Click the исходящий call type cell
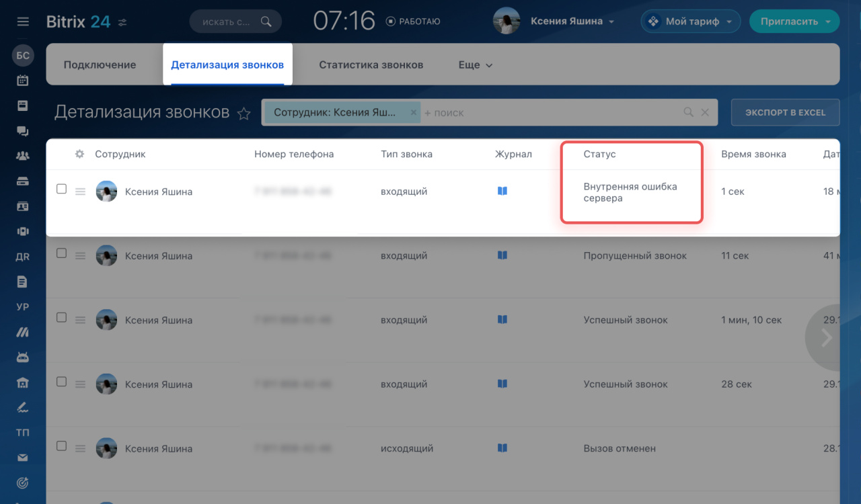 pos(407,448)
